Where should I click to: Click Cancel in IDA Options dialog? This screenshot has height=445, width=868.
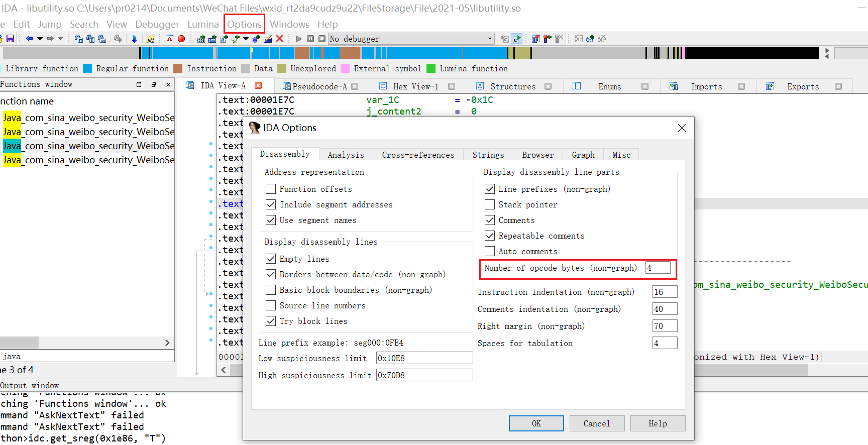coord(597,423)
